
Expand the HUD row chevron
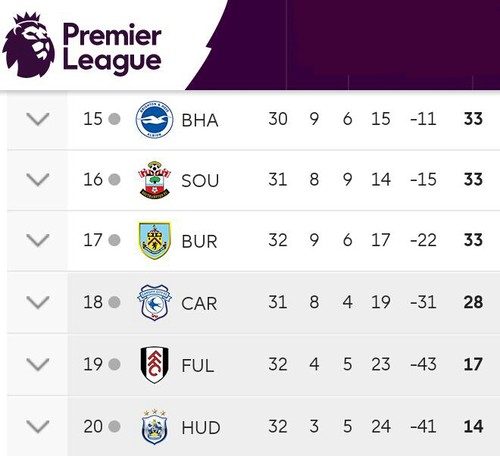[38, 427]
